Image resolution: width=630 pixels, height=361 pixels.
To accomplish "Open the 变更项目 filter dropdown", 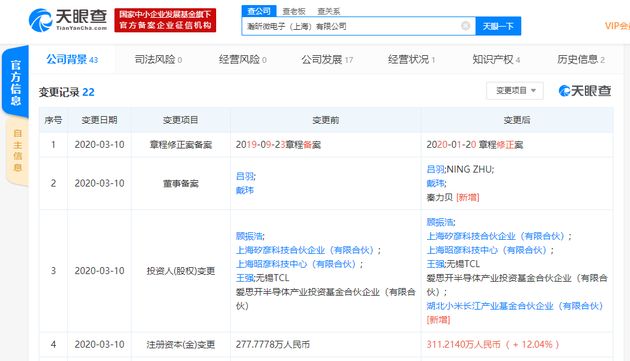I will click(515, 91).
